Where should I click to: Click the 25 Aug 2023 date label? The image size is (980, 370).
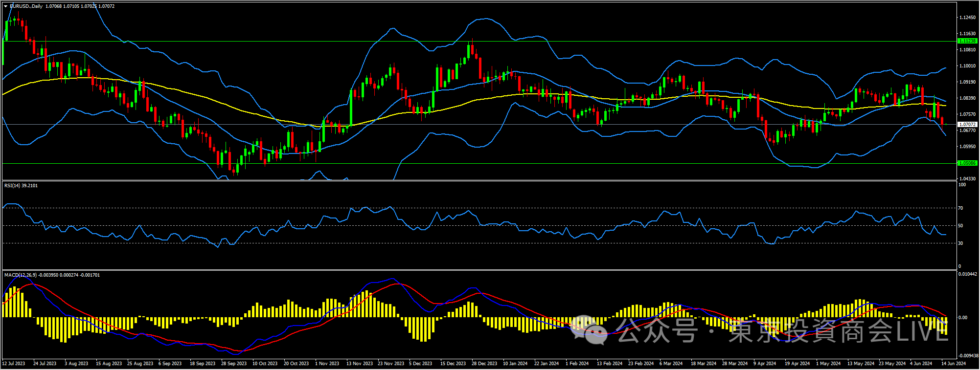click(x=140, y=364)
